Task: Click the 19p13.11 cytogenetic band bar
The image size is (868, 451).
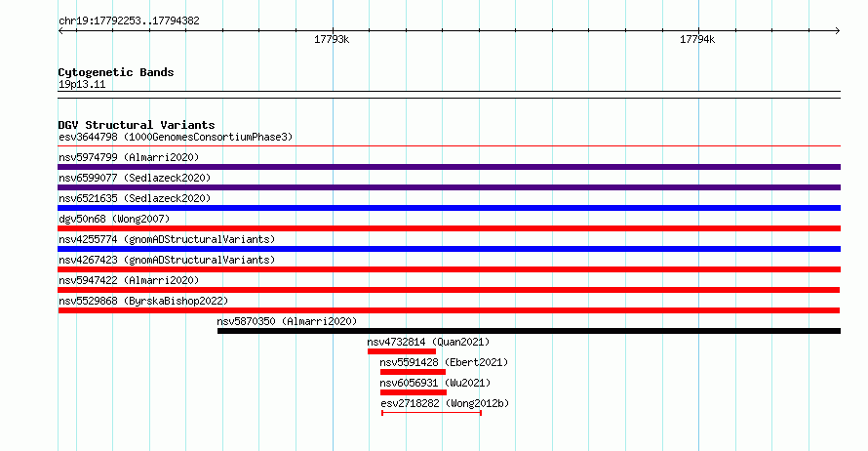Action: click(x=449, y=95)
